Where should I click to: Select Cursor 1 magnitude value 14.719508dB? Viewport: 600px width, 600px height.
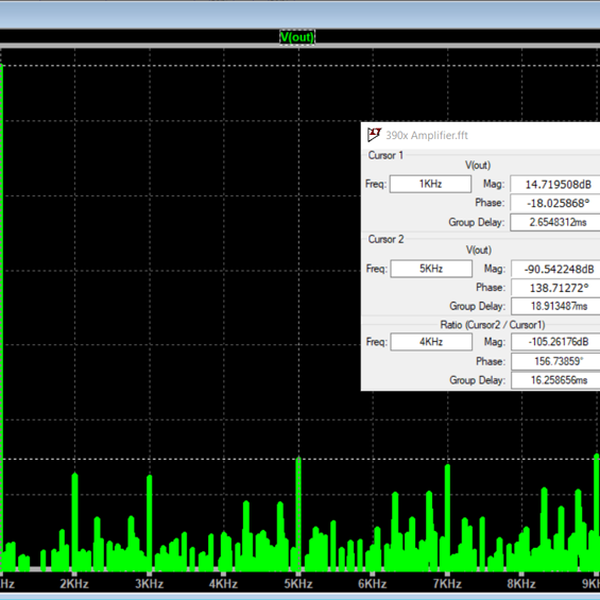click(554, 184)
